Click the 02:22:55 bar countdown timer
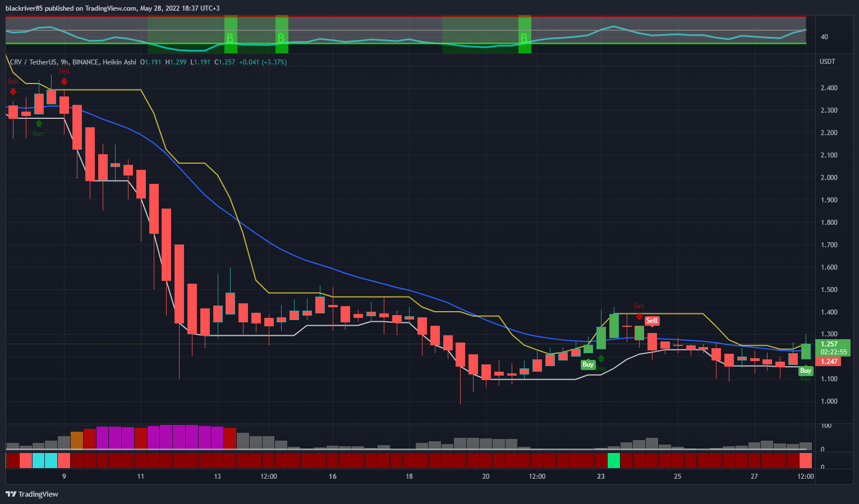This screenshot has width=859, height=504. coord(833,352)
